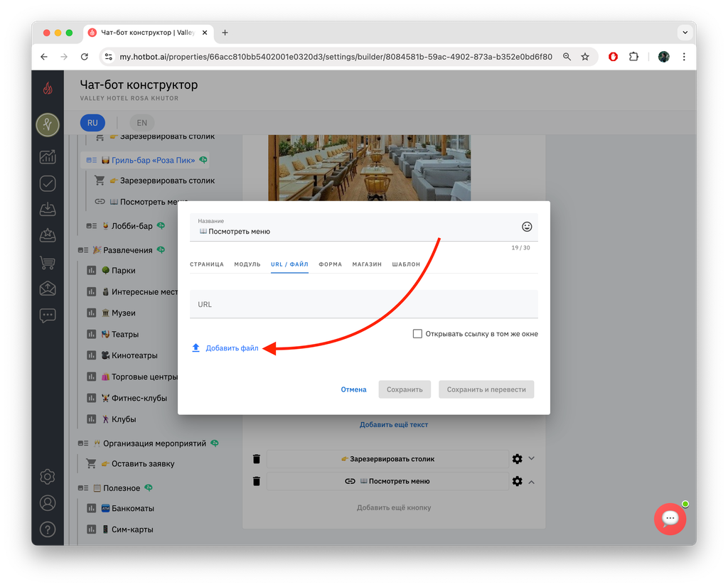Open the hotel avatar in the sidebar
This screenshot has width=728, height=587.
(48, 124)
